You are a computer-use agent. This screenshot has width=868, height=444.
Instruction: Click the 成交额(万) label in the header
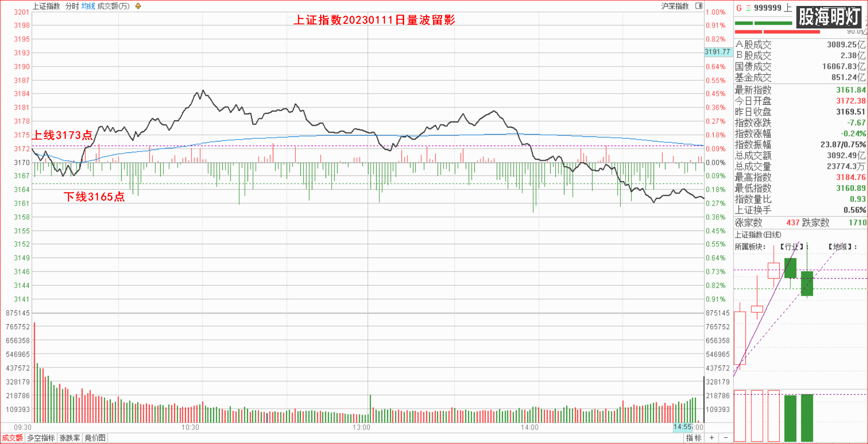(x=113, y=6)
